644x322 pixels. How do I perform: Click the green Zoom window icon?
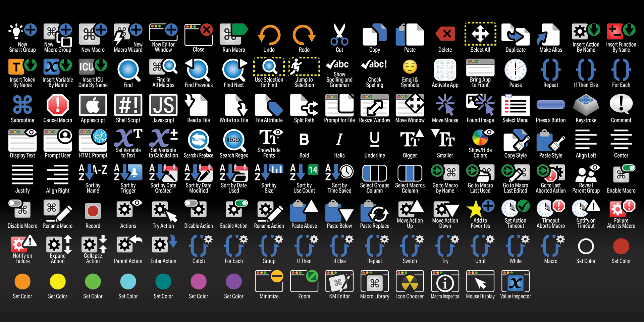304,281
